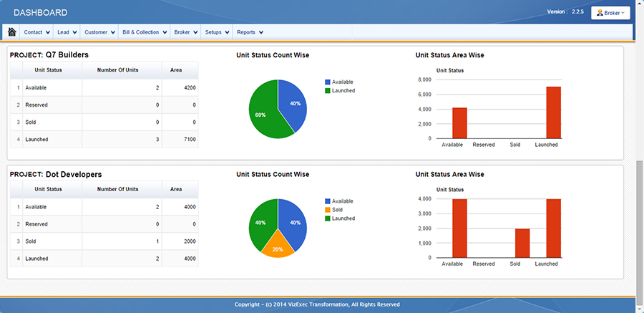Click the Broker account button at top right
Viewport: 644px width, 313px height.
610,13
